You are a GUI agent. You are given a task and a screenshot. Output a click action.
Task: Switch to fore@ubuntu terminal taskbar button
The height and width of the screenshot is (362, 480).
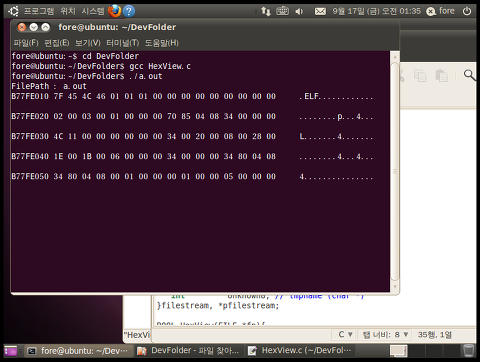click(79, 351)
